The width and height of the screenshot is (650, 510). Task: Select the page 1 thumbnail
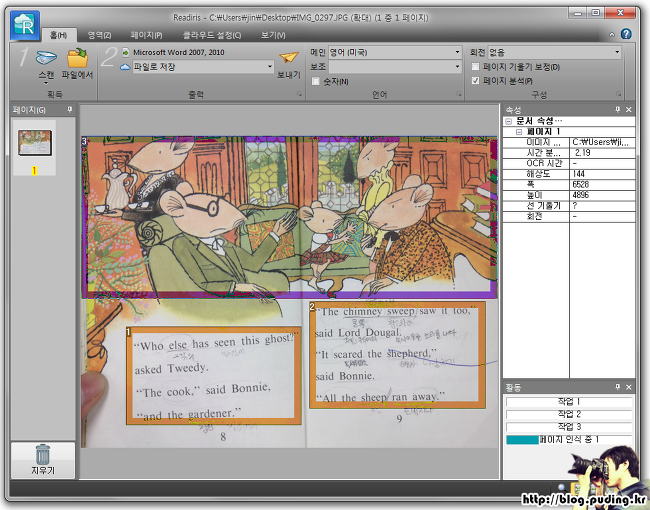[x=35, y=143]
